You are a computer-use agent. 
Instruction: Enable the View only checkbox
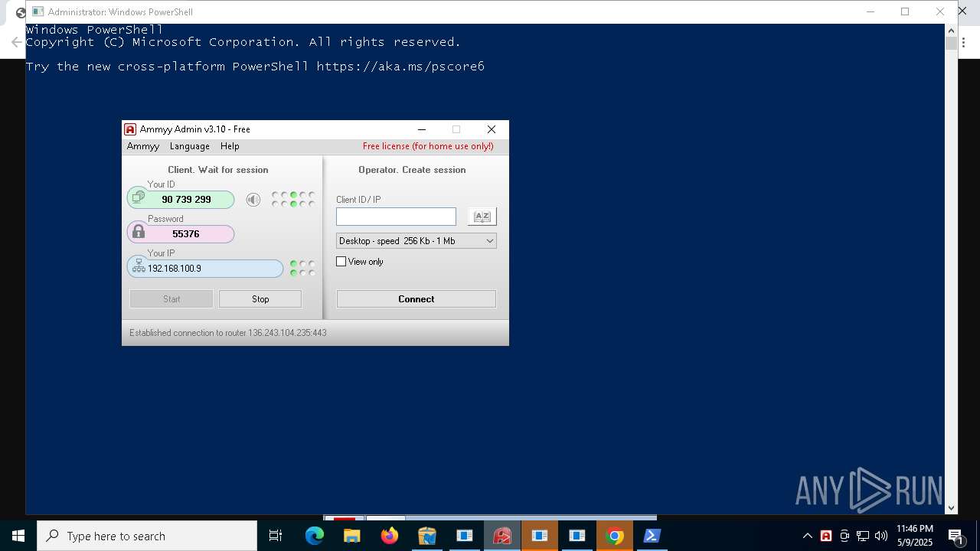[x=341, y=262]
